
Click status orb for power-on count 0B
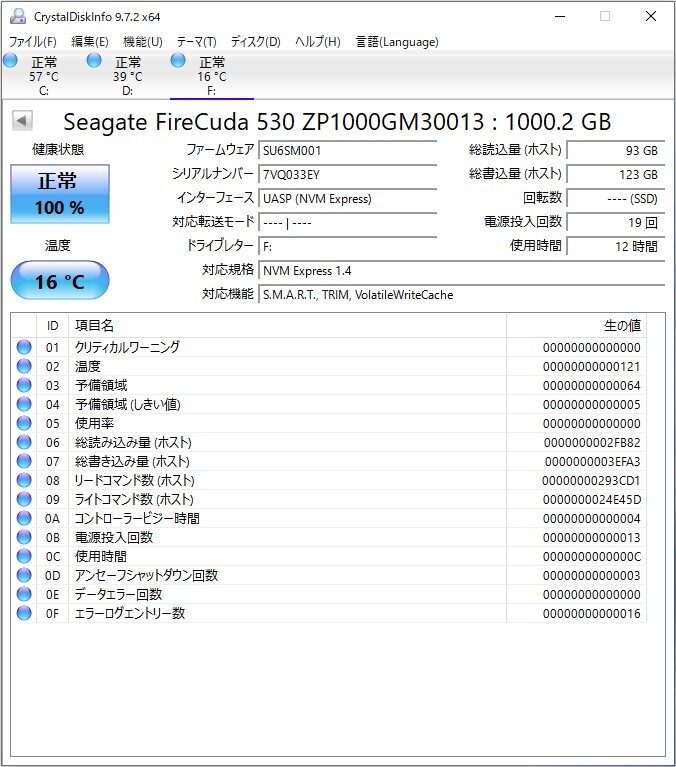point(24,537)
